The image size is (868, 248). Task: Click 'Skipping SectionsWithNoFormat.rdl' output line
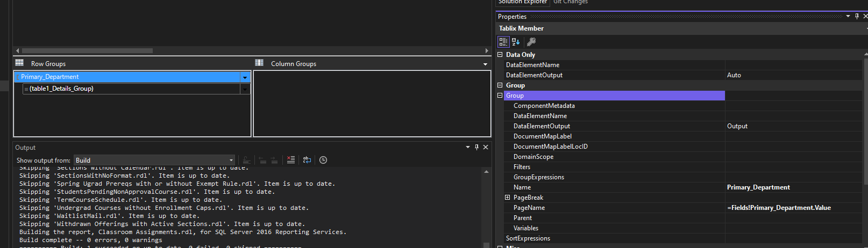[x=124, y=176]
